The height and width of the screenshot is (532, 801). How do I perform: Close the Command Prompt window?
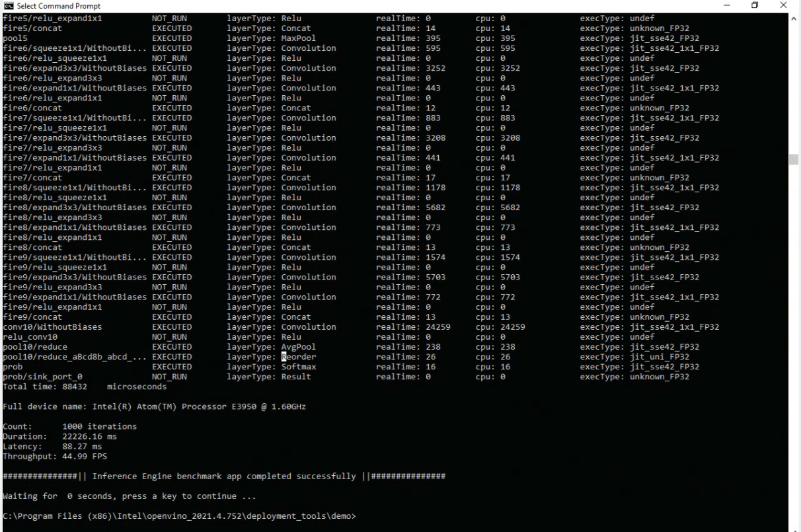(784, 6)
